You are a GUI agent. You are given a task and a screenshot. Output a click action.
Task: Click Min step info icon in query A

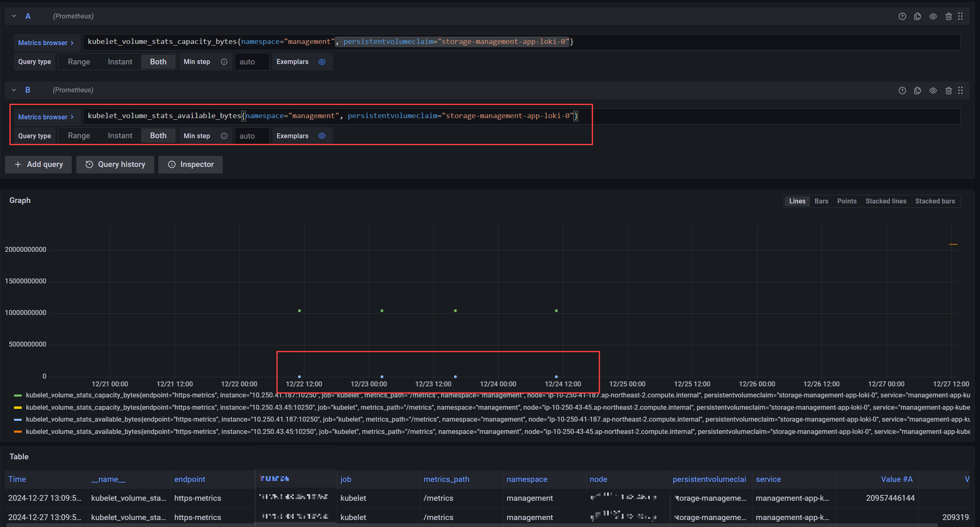[x=224, y=62]
